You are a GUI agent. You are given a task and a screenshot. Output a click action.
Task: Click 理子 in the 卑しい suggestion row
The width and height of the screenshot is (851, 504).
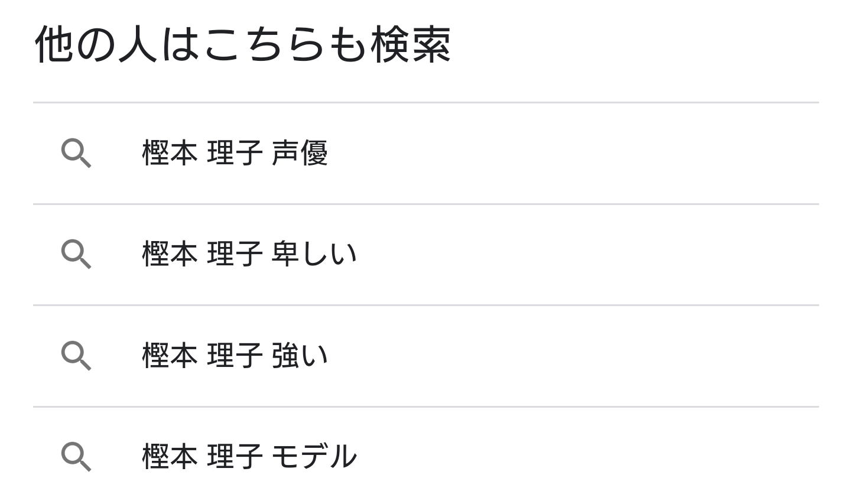point(235,254)
